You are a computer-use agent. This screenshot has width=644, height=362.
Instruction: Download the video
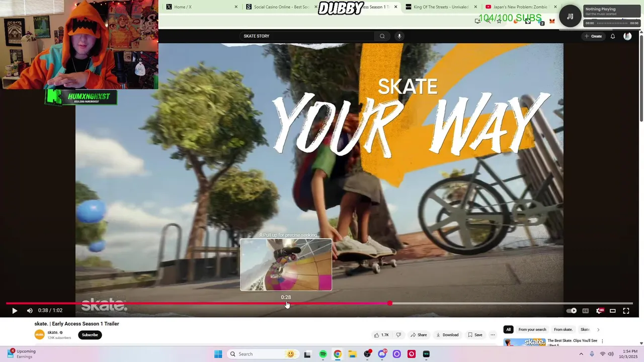click(x=447, y=335)
